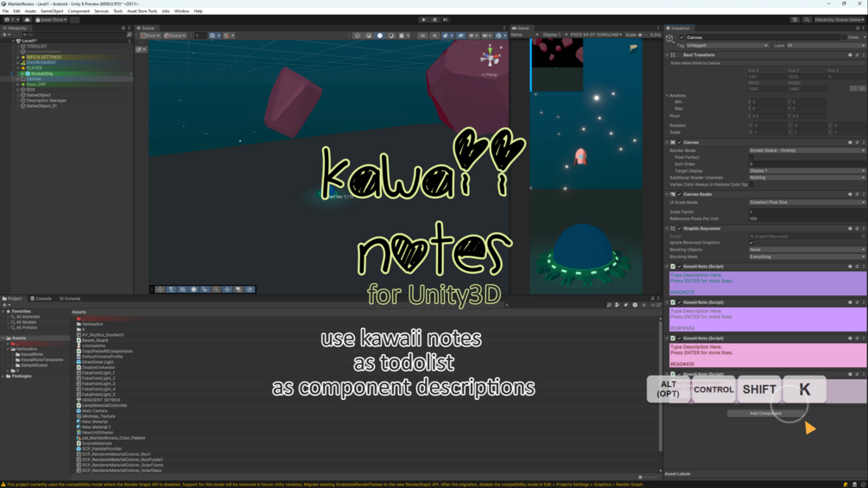Open the POCO X4 GT resolution dropdown

[596, 35]
